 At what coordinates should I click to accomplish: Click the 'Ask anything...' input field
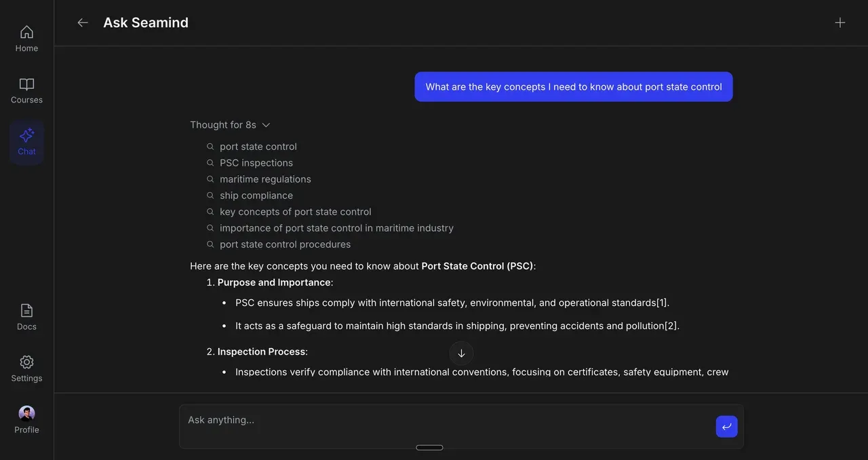[448, 421]
